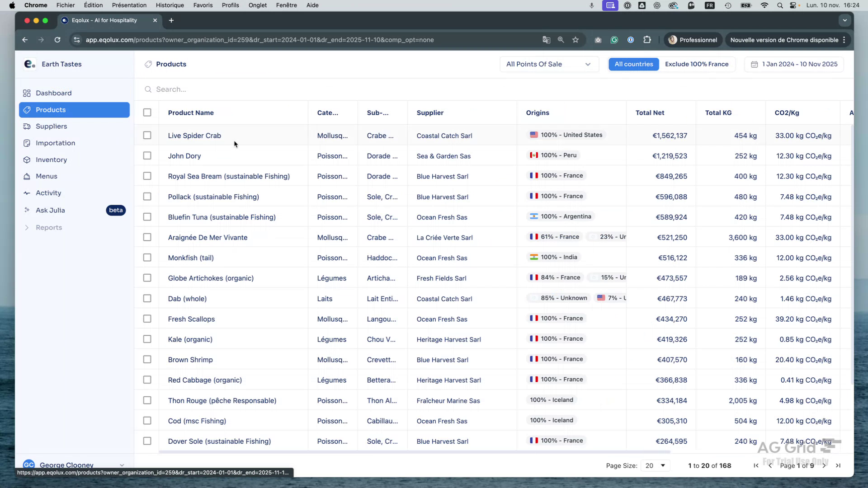Screen dimensions: 868x488
Task: Open the Page Size dropdown
Action: (655, 465)
